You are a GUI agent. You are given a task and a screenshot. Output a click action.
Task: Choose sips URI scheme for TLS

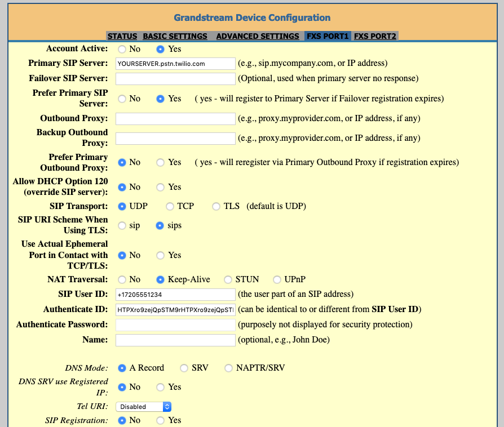tap(160, 225)
